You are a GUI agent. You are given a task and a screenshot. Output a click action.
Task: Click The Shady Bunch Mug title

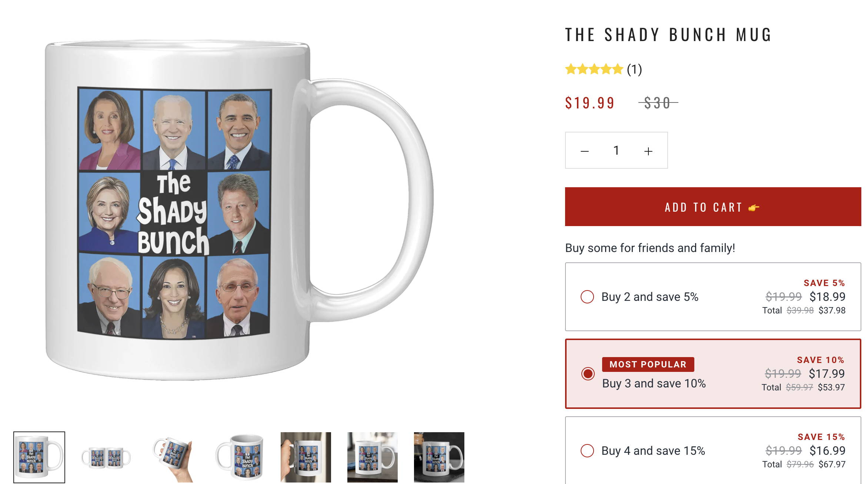click(668, 35)
